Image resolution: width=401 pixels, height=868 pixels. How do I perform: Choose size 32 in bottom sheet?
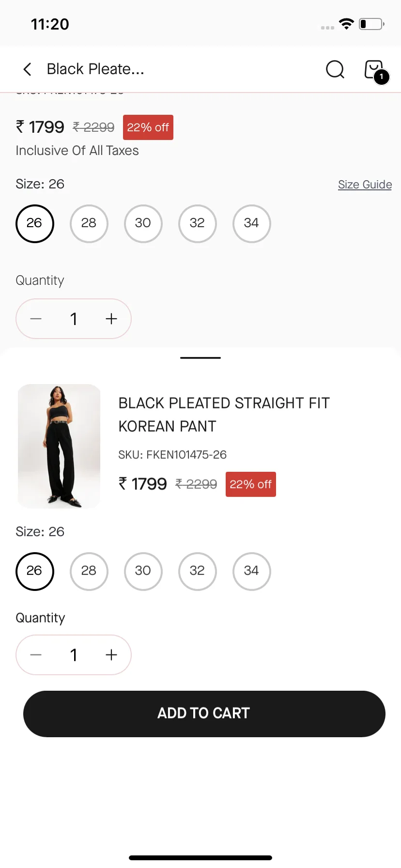tap(198, 572)
